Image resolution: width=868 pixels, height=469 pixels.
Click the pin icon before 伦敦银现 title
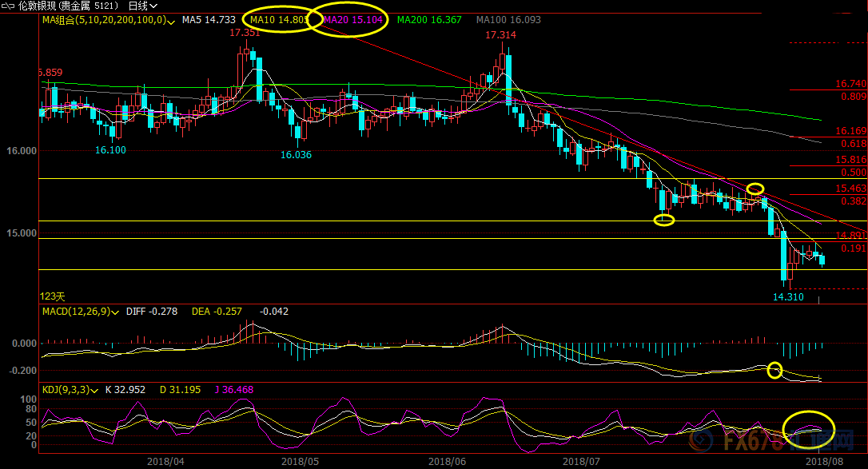tap(8, 6)
